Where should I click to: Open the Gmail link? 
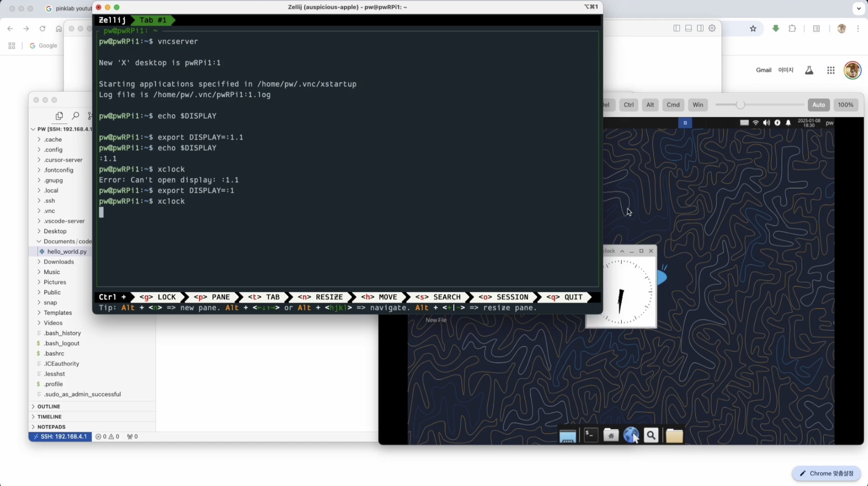[x=763, y=70]
